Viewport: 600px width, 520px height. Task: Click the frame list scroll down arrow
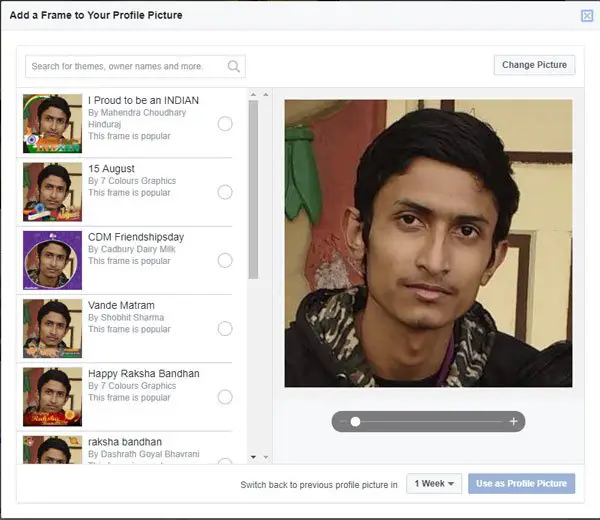253,457
